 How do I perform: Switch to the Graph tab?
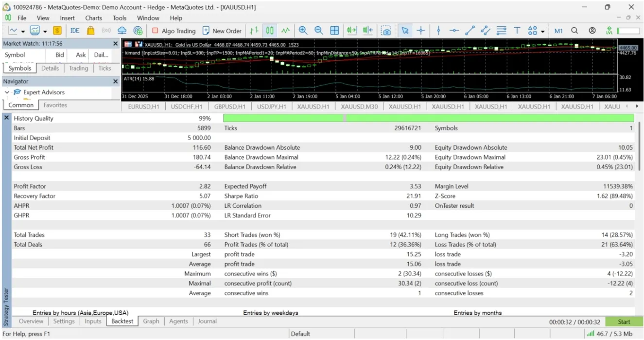[x=151, y=322]
